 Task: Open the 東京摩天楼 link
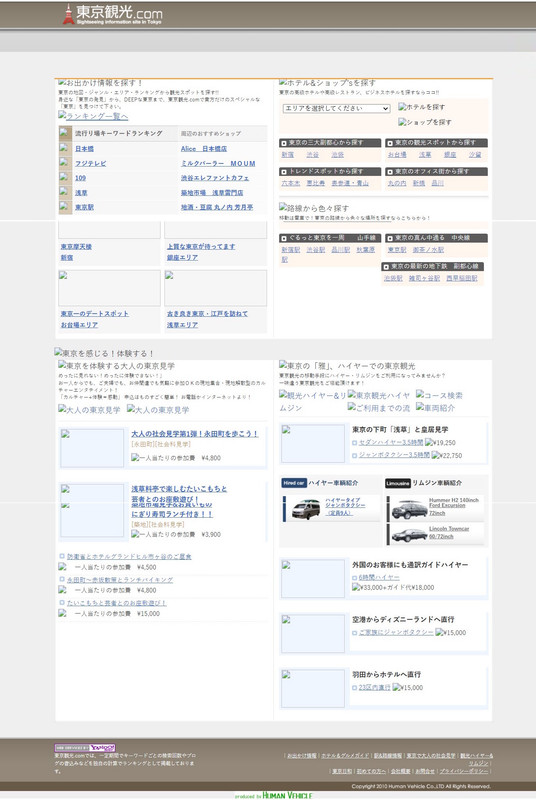click(76, 246)
